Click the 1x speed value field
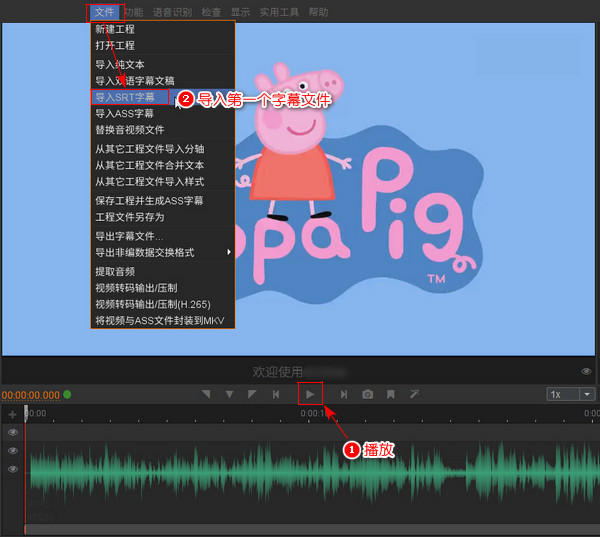Image resolution: width=600 pixels, height=537 pixels. 563,394
